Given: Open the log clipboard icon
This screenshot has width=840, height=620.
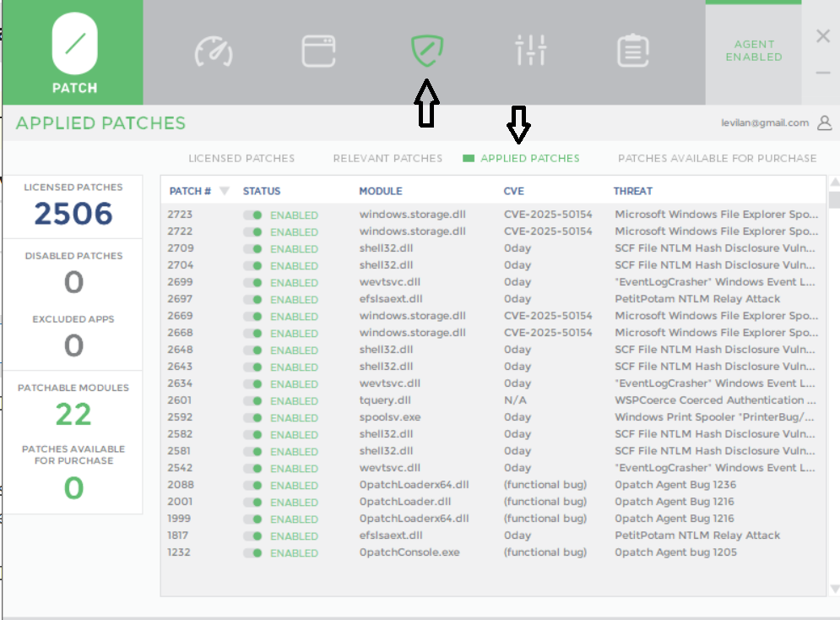Looking at the screenshot, I should point(632,51).
